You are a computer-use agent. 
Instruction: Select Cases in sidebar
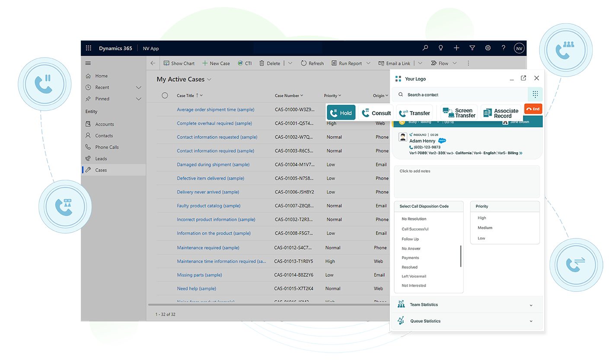click(114, 170)
